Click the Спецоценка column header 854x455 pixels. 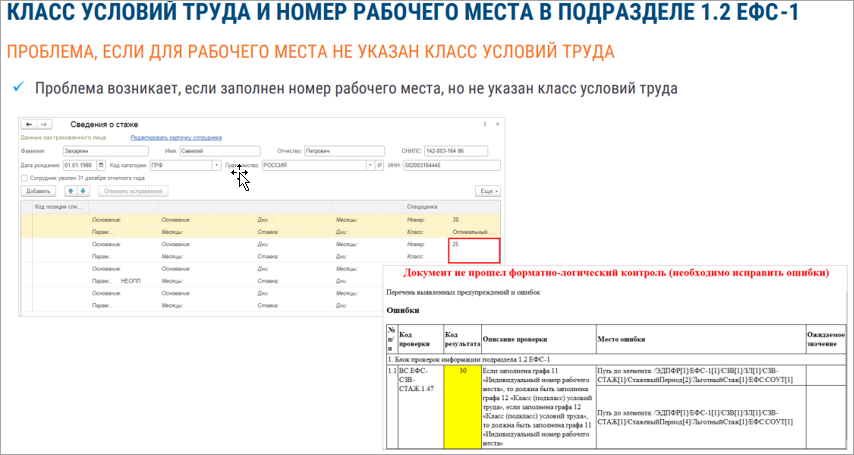(x=452, y=207)
